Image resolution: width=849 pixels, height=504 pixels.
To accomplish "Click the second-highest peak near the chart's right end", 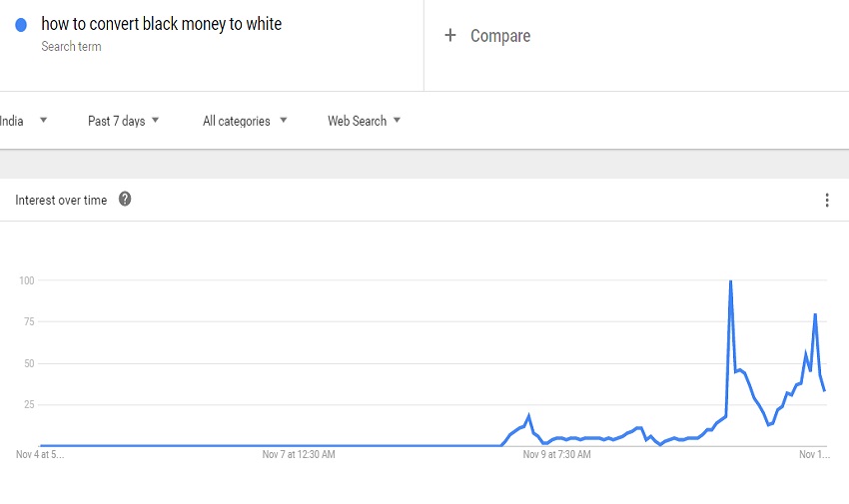I will pos(815,314).
